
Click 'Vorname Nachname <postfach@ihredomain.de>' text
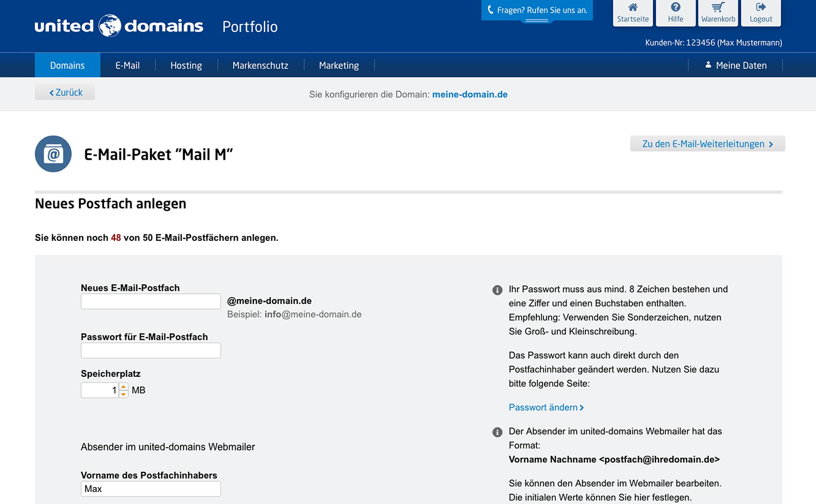point(614,459)
